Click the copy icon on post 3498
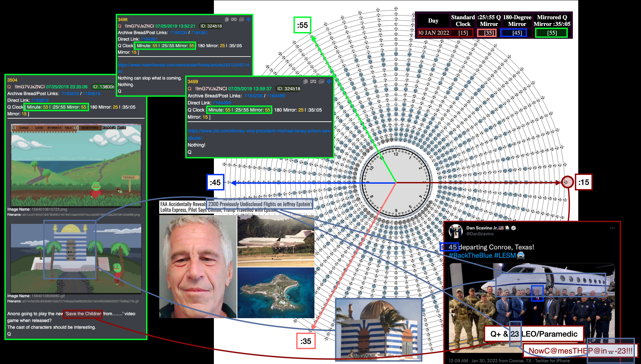This screenshot has width=641, height=364. point(227,20)
